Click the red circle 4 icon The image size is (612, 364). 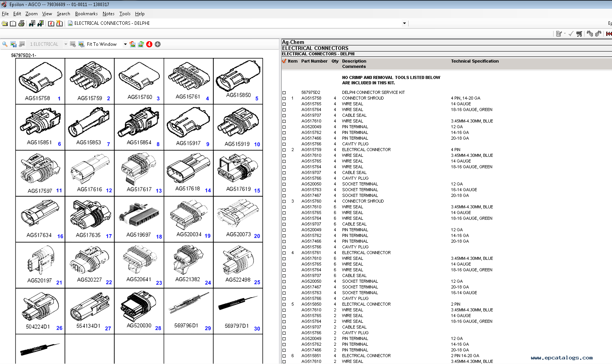click(149, 44)
